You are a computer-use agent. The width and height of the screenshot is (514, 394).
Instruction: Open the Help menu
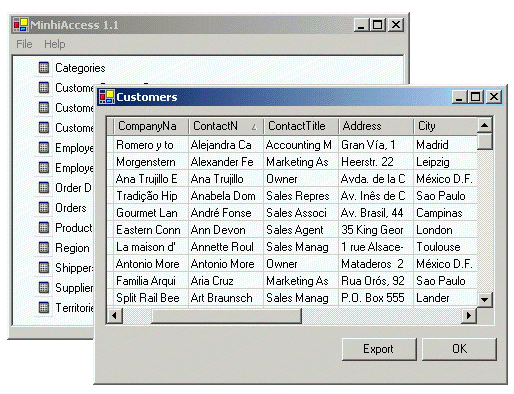coord(55,44)
